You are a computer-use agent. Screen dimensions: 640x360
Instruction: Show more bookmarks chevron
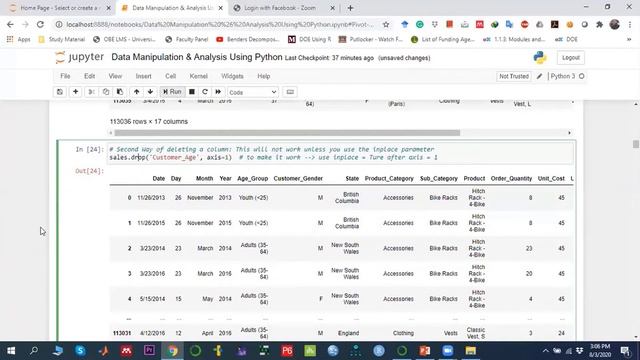point(629,40)
